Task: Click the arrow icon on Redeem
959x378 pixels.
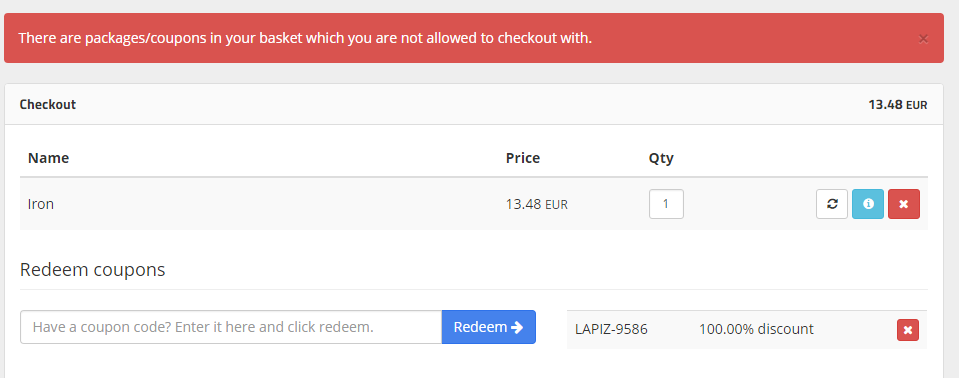Action: (517, 327)
